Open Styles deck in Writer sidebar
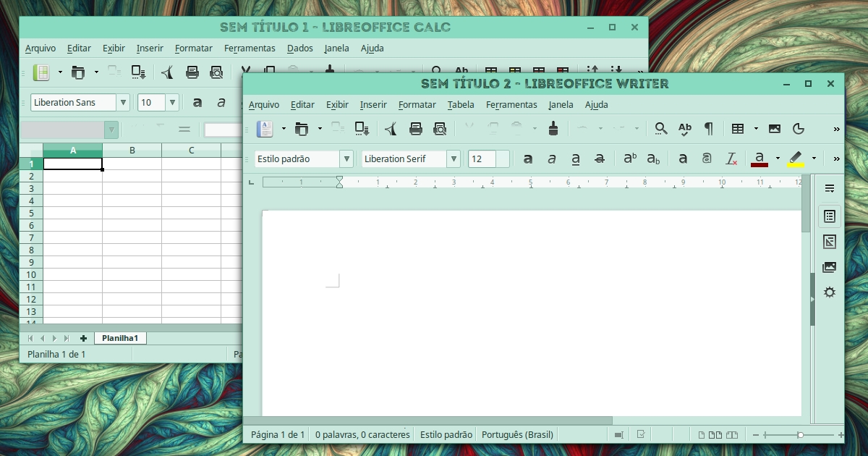 point(830,242)
